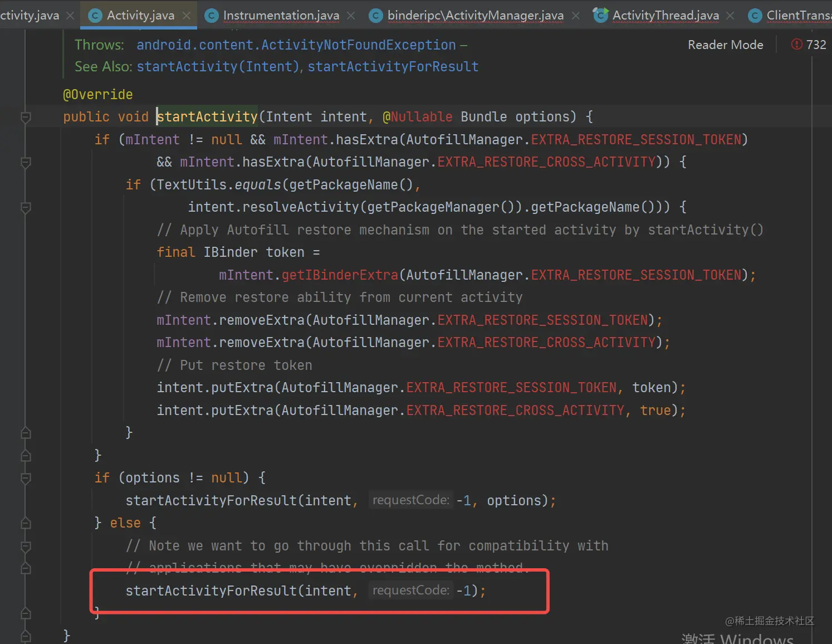
Task: Collapse the 'if (options != null)' fold marker
Action: pyautogui.click(x=26, y=478)
